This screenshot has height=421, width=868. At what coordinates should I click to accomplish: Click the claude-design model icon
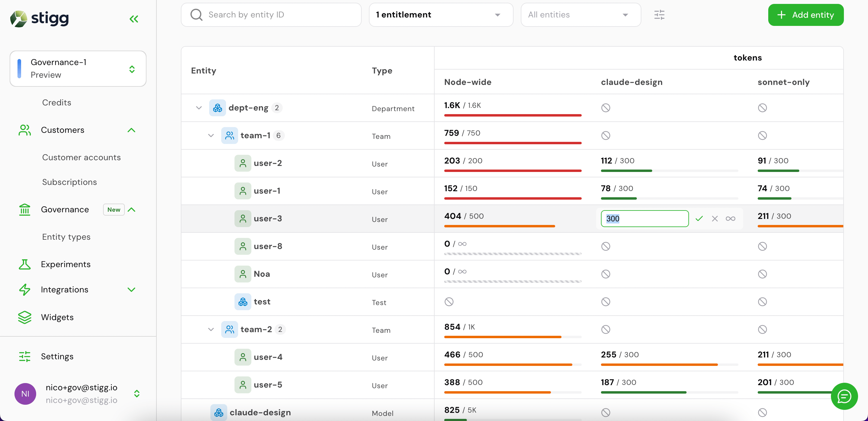[x=219, y=412]
